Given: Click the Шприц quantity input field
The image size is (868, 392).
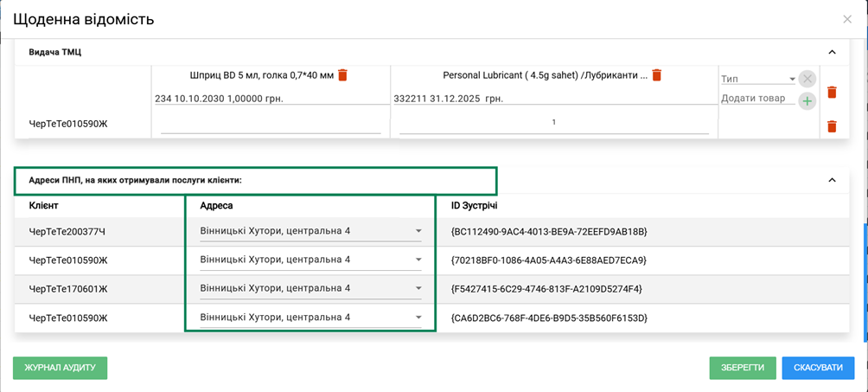Looking at the screenshot, I should point(271,125).
